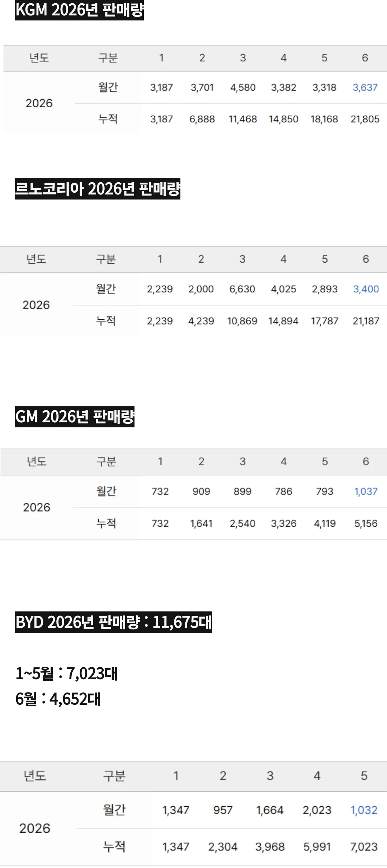Click Renault Korea June monthly value 3,400

click(366, 289)
